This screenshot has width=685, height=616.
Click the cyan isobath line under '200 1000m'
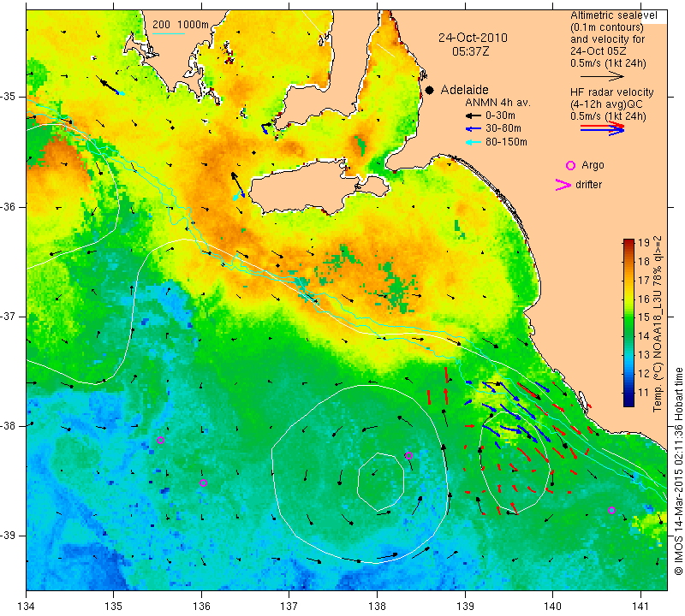coord(169,33)
